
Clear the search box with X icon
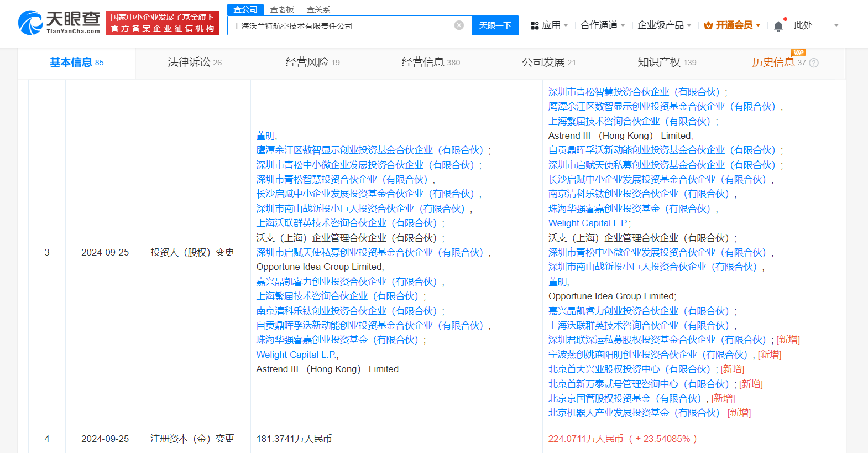459,25
